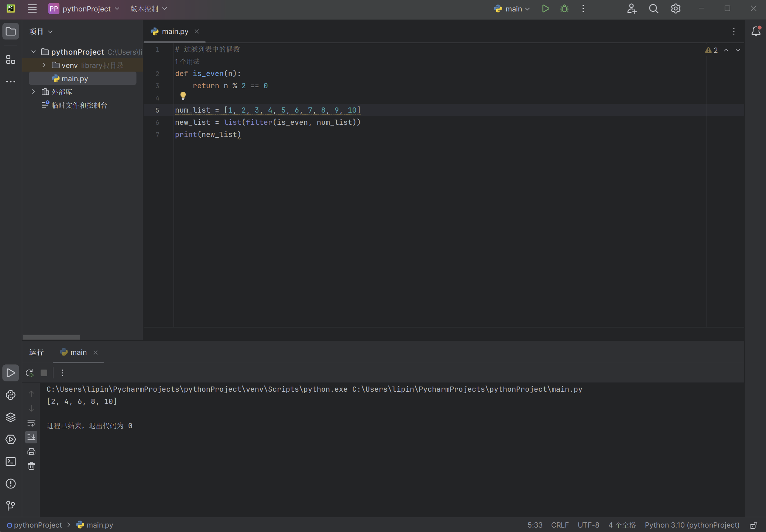Toggle the Project tool window
Viewport: 766px width, 532px height.
11,31
